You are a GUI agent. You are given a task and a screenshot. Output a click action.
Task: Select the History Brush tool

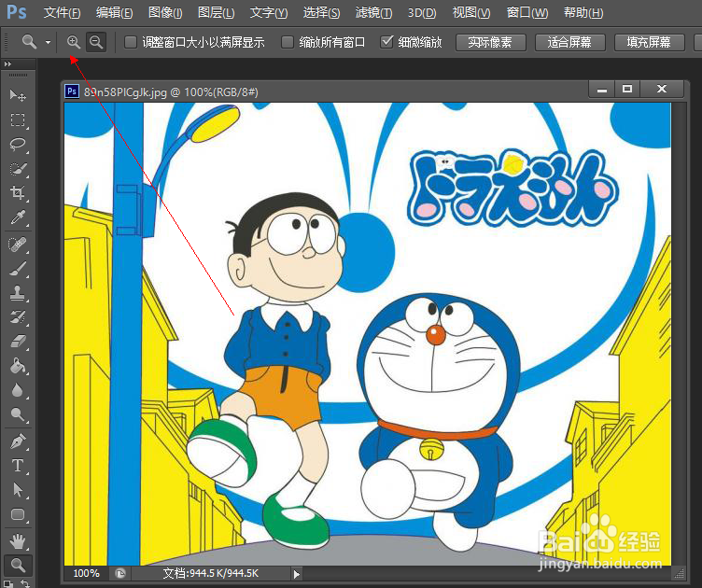click(18, 317)
